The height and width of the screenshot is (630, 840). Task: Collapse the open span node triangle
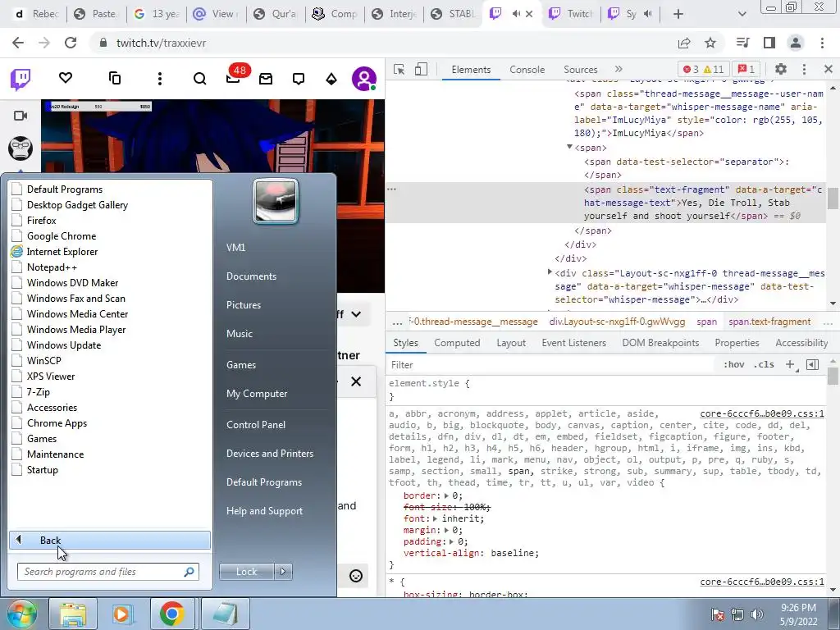[569, 147]
